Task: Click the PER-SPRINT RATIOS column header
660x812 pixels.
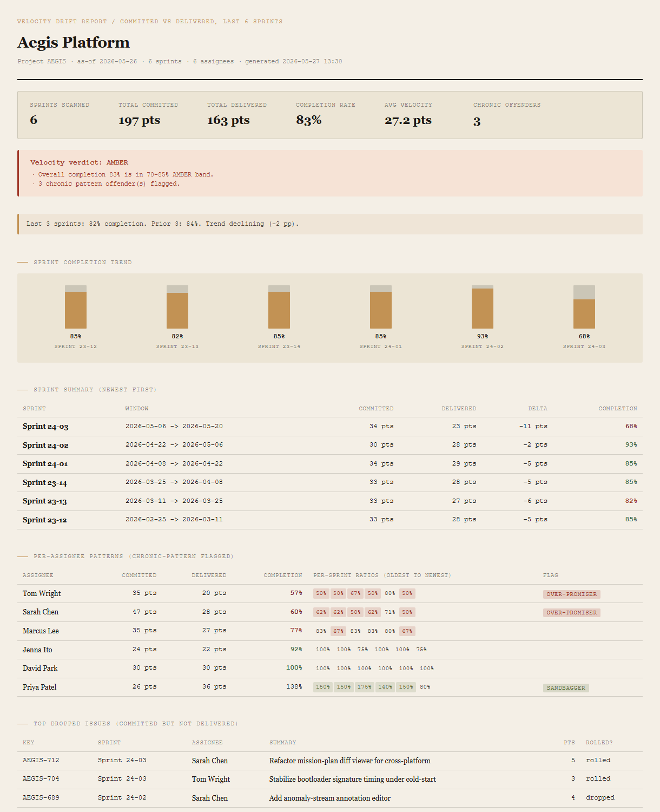Action: click(x=382, y=575)
